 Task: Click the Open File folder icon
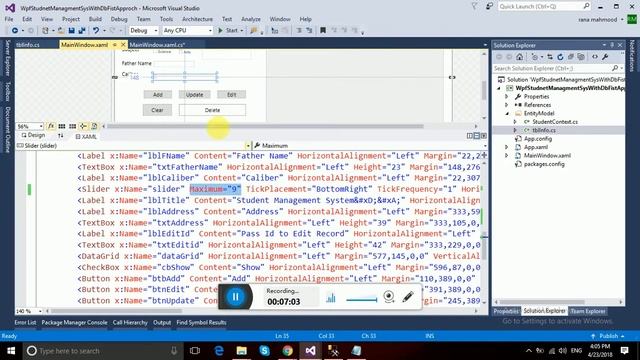[x=60, y=31]
